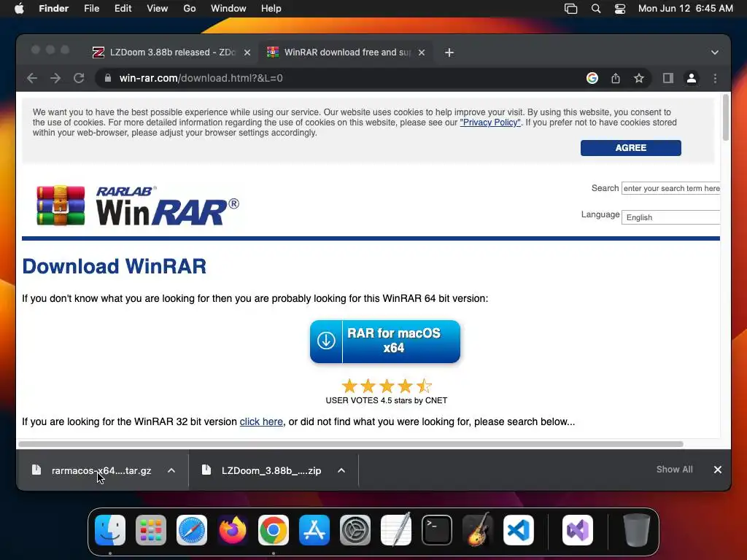Open System Settings from the Dock
Image resolution: width=747 pixels, height=560 pixels.
355,530
